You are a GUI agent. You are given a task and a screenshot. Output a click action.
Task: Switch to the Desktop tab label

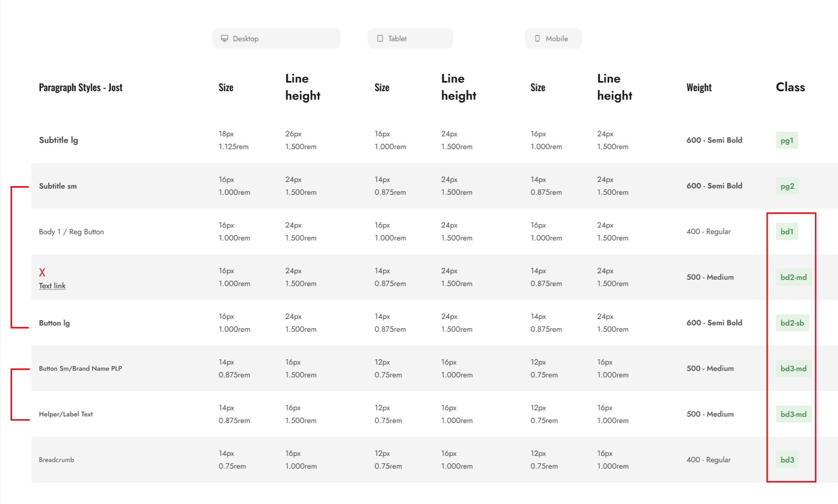click(x=246, y=39)
